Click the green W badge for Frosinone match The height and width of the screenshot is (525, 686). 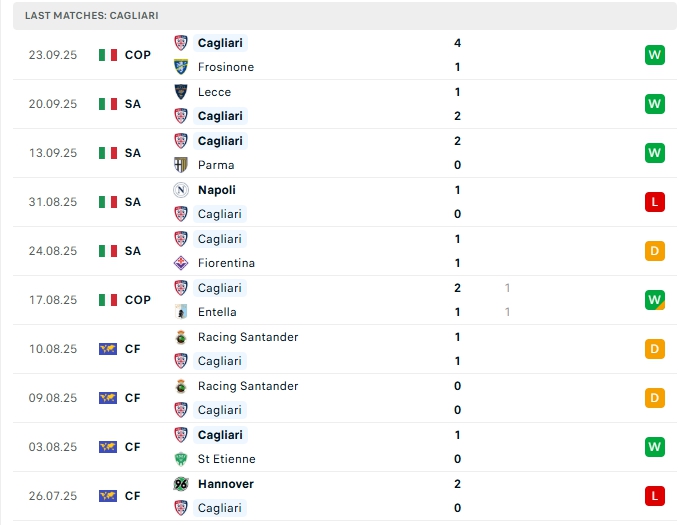pos(655,55)
